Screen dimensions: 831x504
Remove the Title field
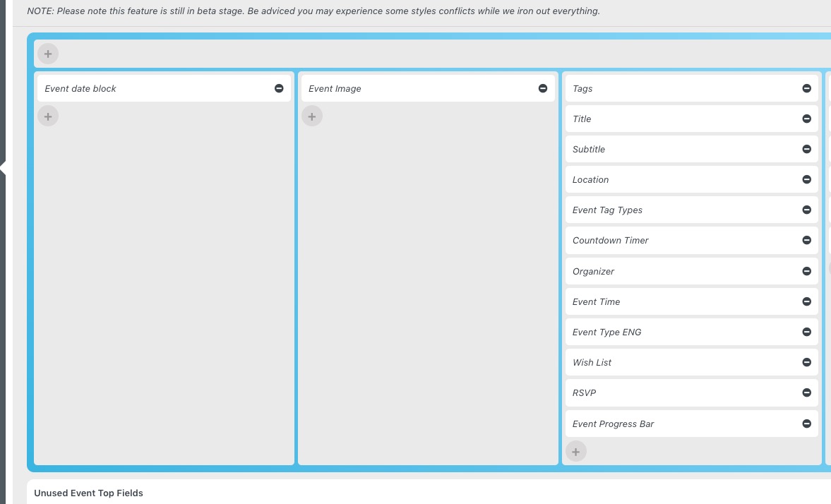(806, 119)
